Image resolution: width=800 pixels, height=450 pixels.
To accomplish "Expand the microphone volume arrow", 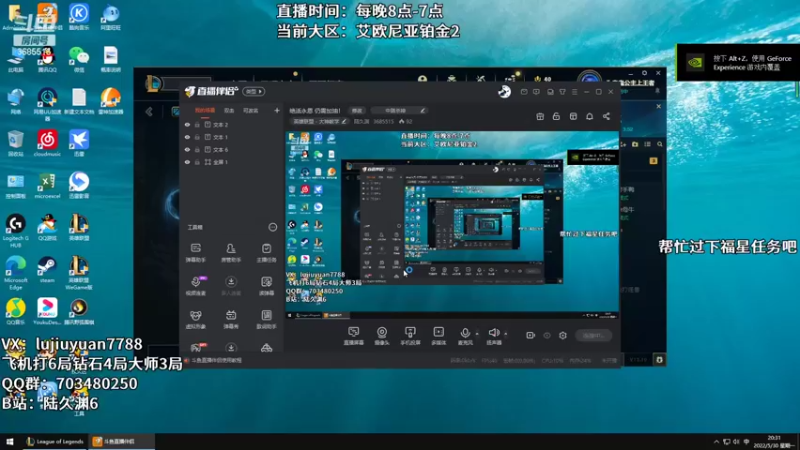I will [477, 334].
